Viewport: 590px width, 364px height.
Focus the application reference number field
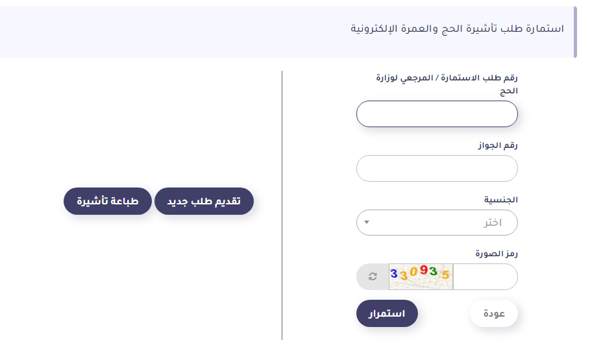437,114
